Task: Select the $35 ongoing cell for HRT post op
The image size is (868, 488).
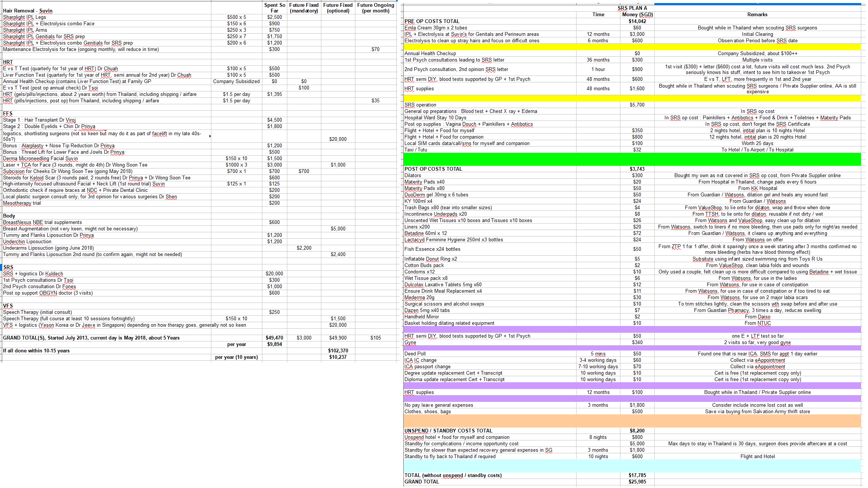Action: tap(375, 100)
